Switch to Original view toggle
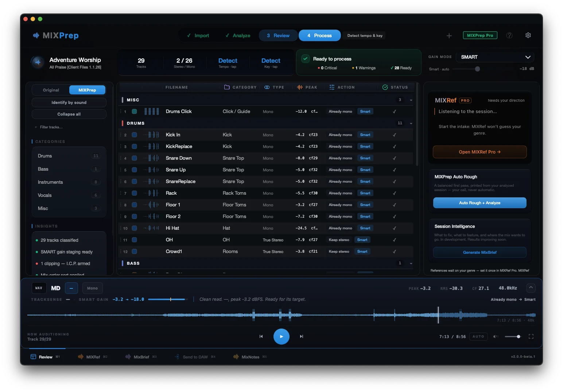The width and height of the screenshot is (563, 392). point(51,90)
